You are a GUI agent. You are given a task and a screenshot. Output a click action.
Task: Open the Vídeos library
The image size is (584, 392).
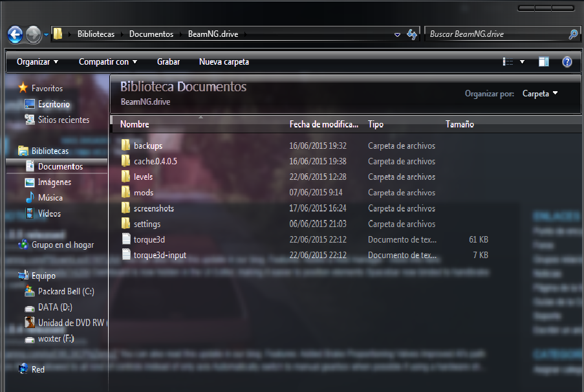pos(49,213)
